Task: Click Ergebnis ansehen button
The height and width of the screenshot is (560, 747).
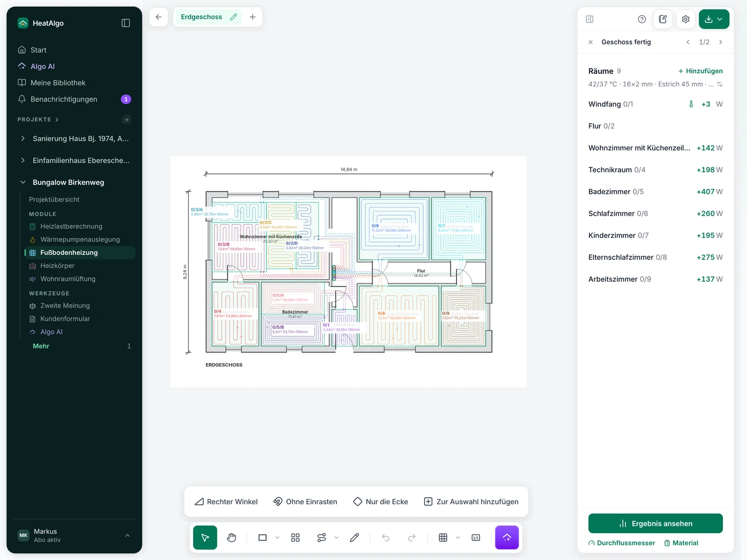Action: 656,523
